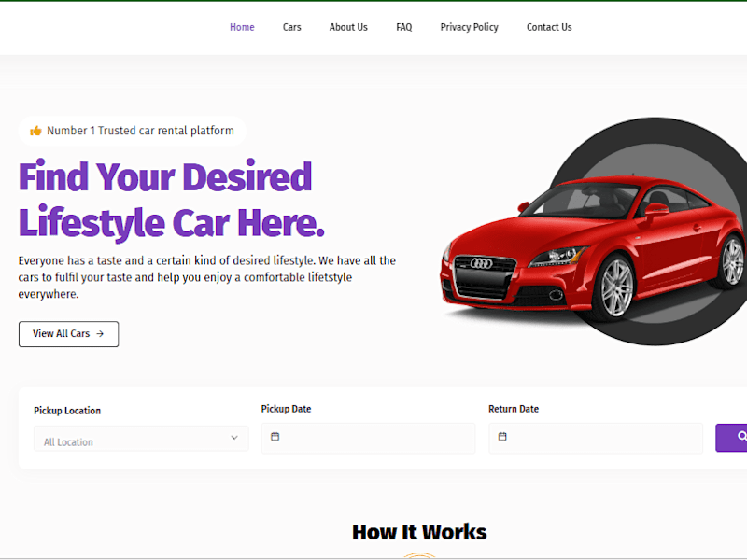
Task: Go to the Cars page
Action: tap(291, 28)
